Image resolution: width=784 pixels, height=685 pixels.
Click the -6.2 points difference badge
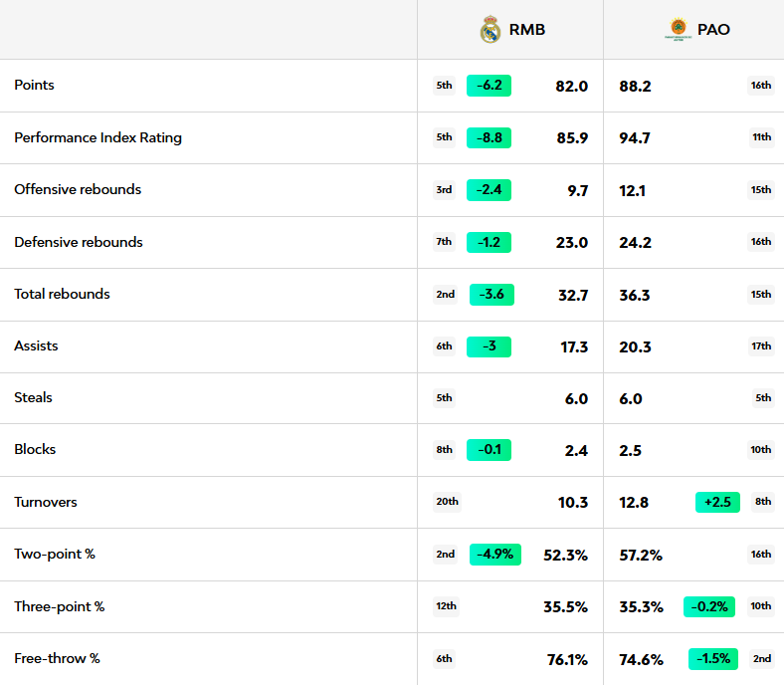point(489,86)
